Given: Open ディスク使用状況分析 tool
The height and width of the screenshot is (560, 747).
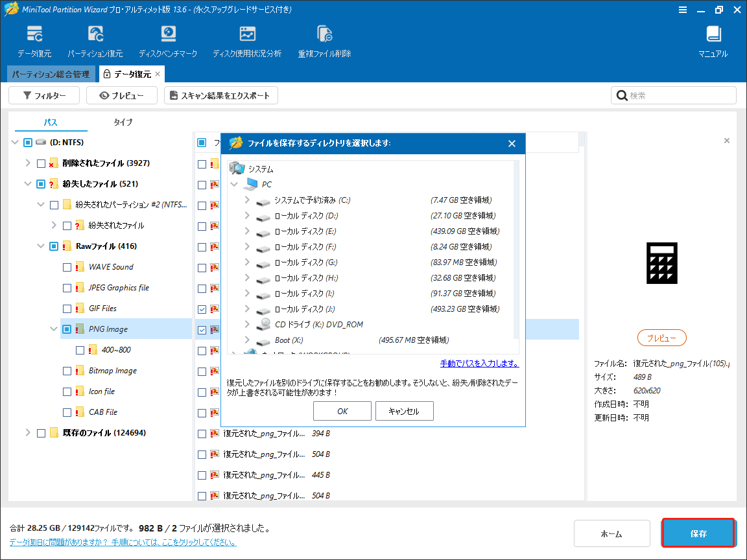Looking at the screenshot, I should click(x=247, y=42).
